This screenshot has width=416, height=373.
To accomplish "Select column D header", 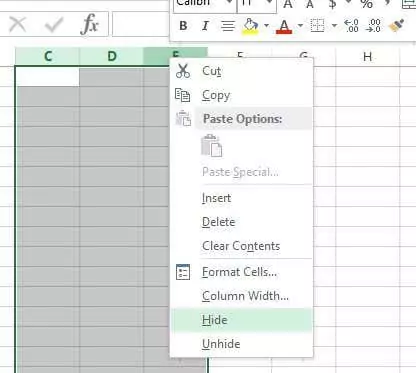I will click(112, 56).
